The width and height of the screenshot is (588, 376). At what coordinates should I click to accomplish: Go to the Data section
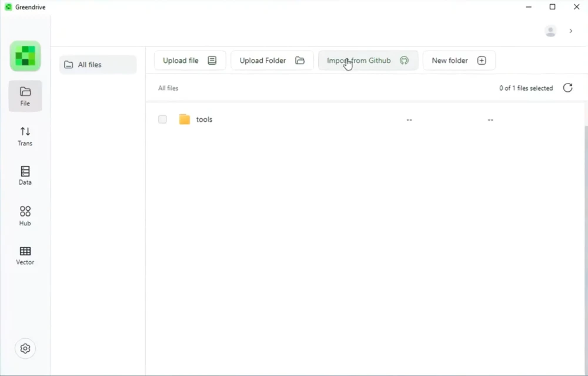pyautogui.click(x=25, y=175)
